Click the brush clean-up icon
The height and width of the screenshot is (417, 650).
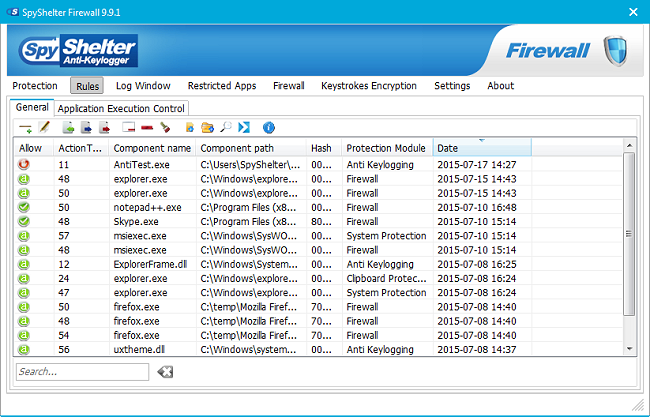[165, 128]
